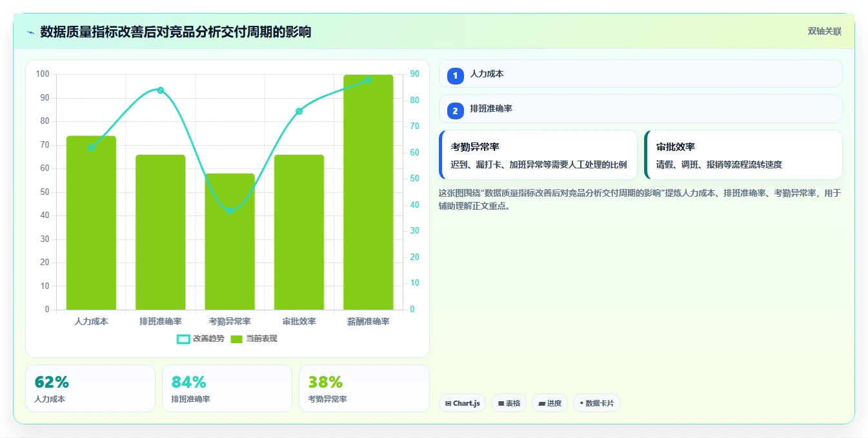Screen dimensions: 868x438
Task: Open the 62% 人力成本 stat card
Action: click(90, 388)
